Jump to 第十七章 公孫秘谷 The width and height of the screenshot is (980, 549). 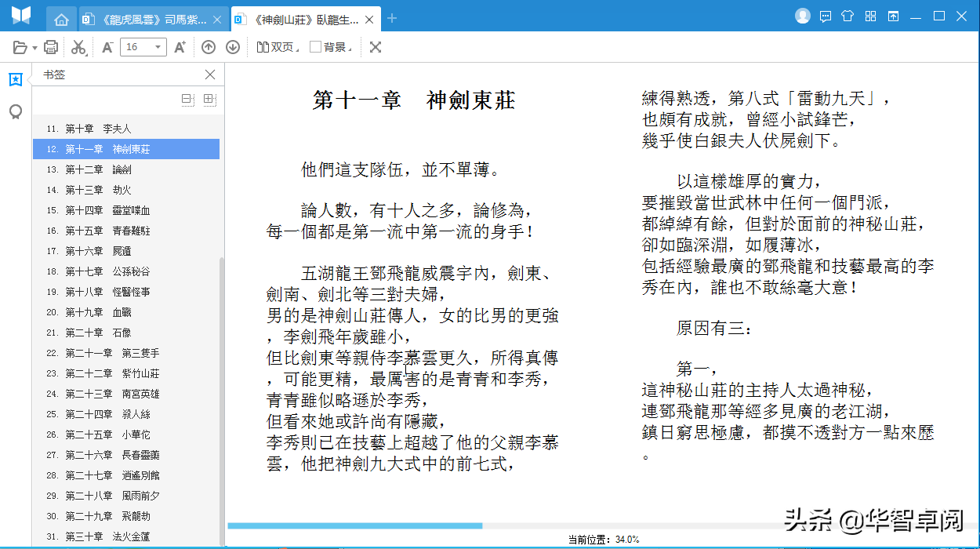pos(126,271)
